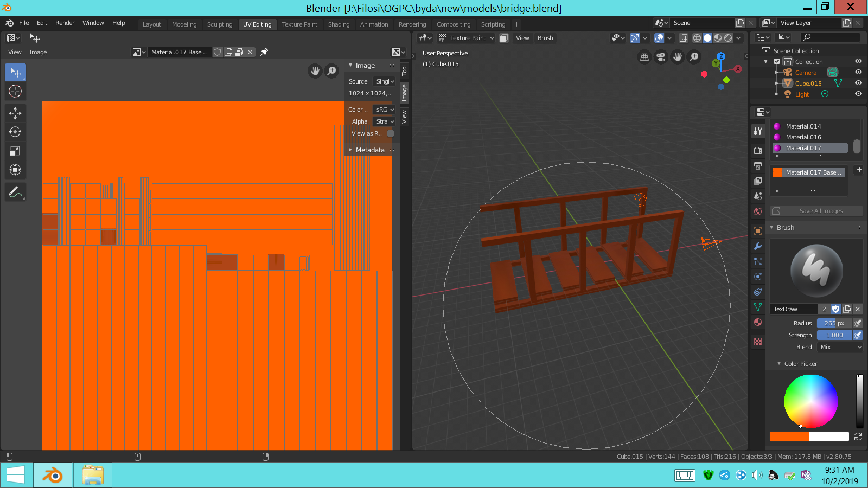The width and height of the screenshot is (868, 488).
Task: Toggle visibility of the Light object
Action: pyautogui.click(x=858, y=94)
